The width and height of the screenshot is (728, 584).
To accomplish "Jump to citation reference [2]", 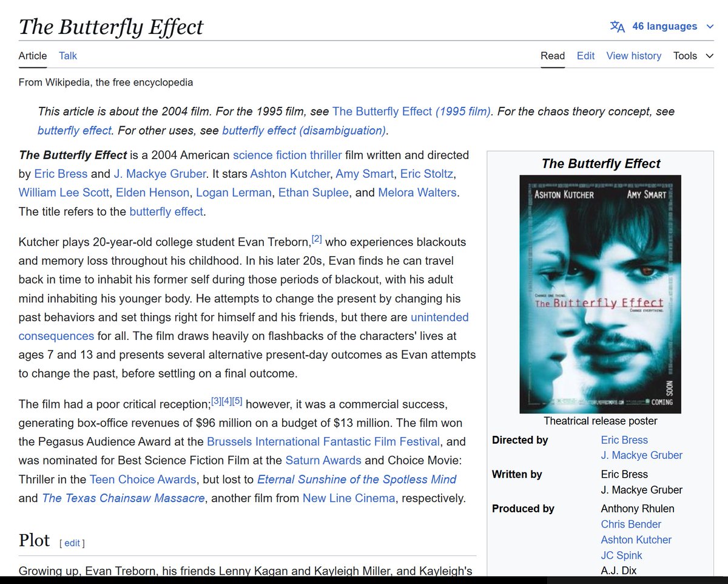I will 317,239.
